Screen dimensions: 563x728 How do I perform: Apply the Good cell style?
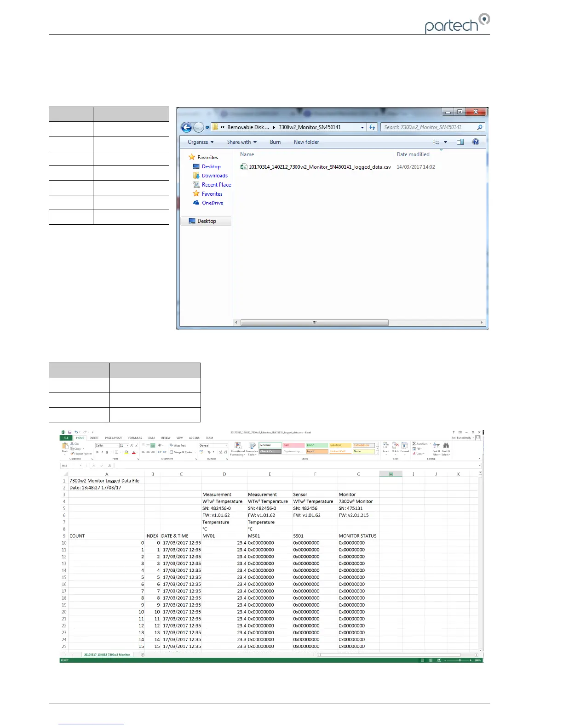click(317, 445)
